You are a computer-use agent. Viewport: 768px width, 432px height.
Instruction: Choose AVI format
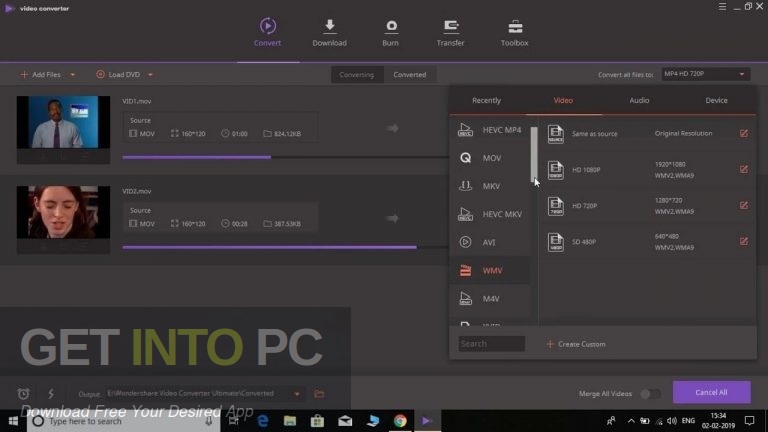490,242
